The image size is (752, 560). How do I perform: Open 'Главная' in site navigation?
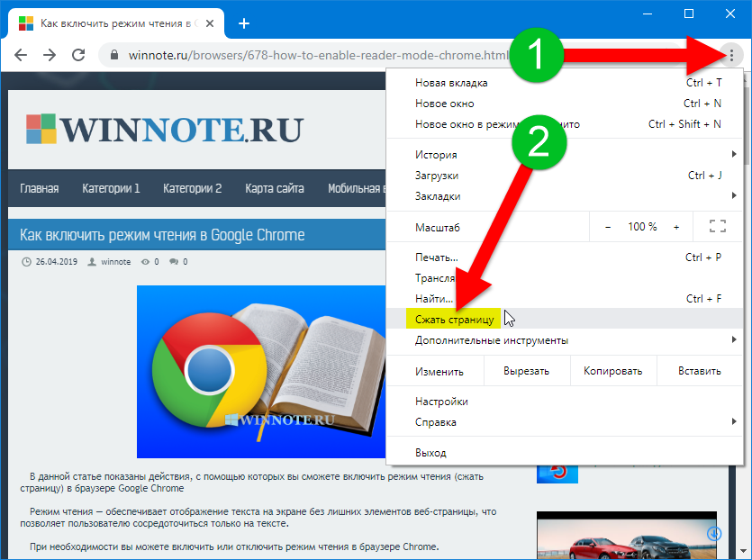tap(40, 188)
